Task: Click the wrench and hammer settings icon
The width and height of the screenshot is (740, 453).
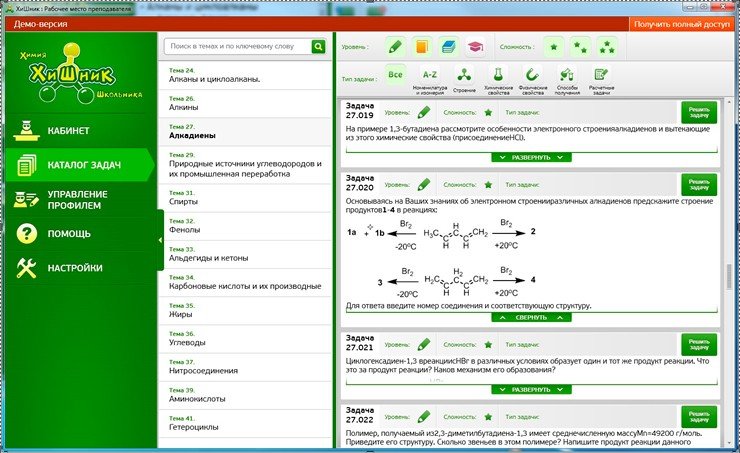Action: [x=26, y=268]
